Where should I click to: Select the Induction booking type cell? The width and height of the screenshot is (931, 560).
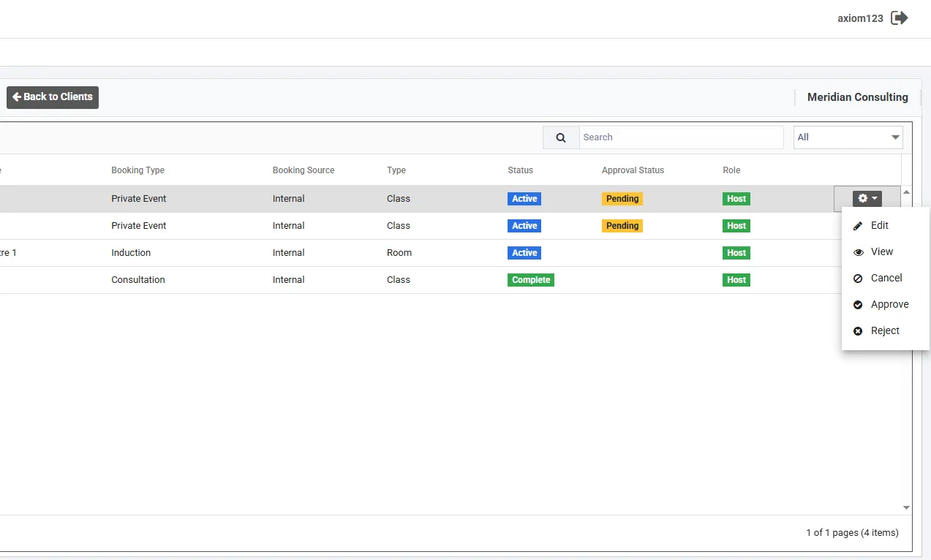[131, 253]
